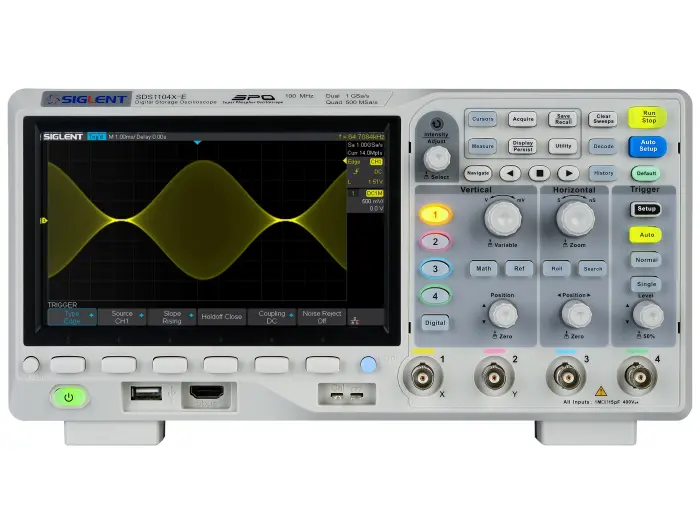Image resolution: width=700 pixels, height=525 pixels.
Task: Toggle Noise Reject Off menu item
Action: click(x=321, y=317)
